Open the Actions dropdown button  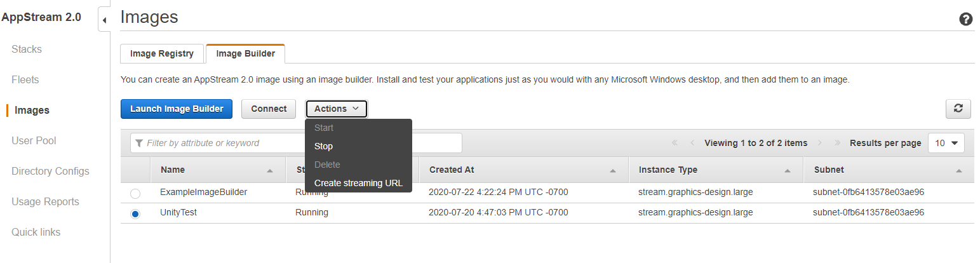point(337,109)
